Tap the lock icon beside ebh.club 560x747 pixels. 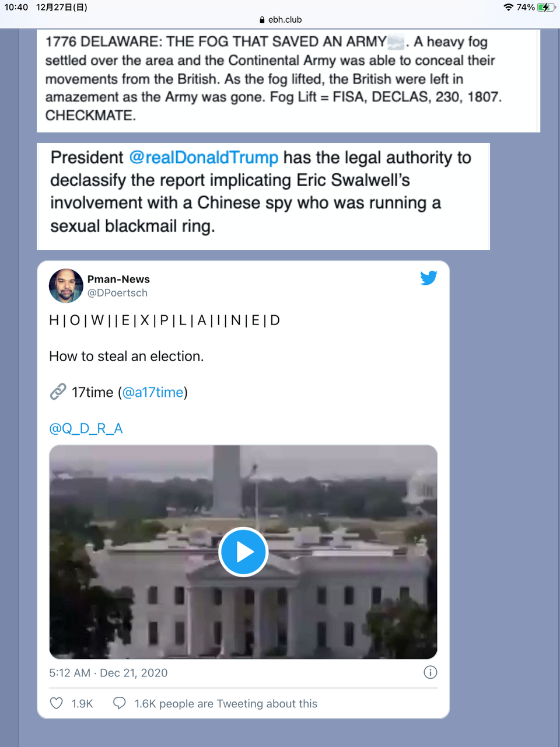[262, 19]
